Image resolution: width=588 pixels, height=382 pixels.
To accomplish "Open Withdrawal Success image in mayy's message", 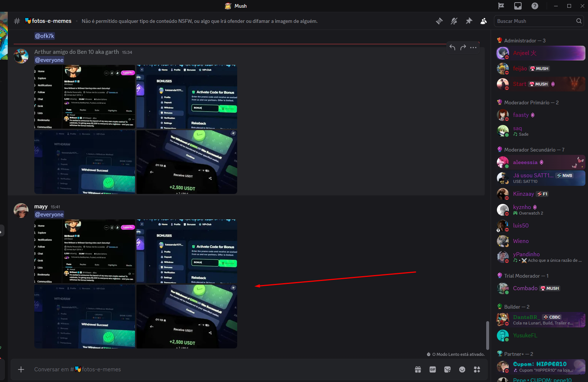I will pos(84,316).
